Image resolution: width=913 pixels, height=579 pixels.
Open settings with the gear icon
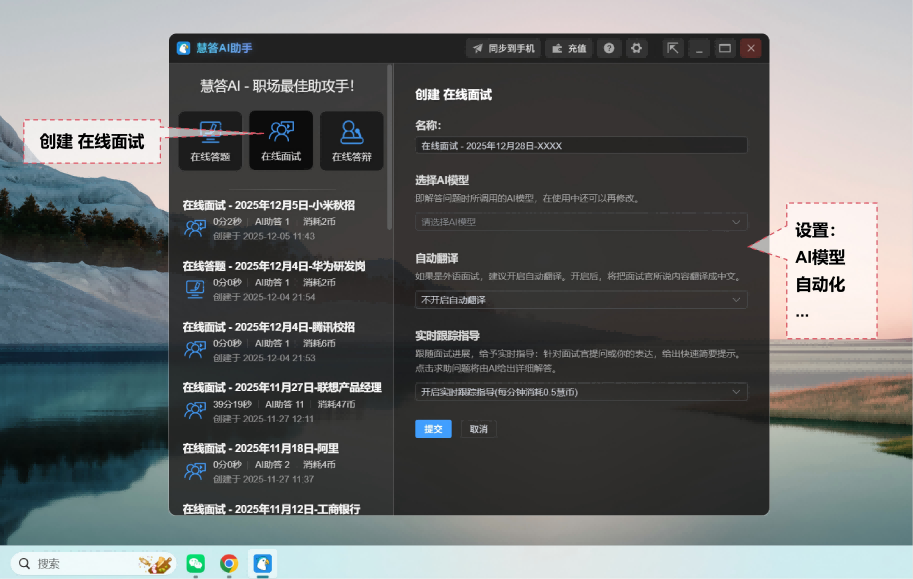(636, 48)
